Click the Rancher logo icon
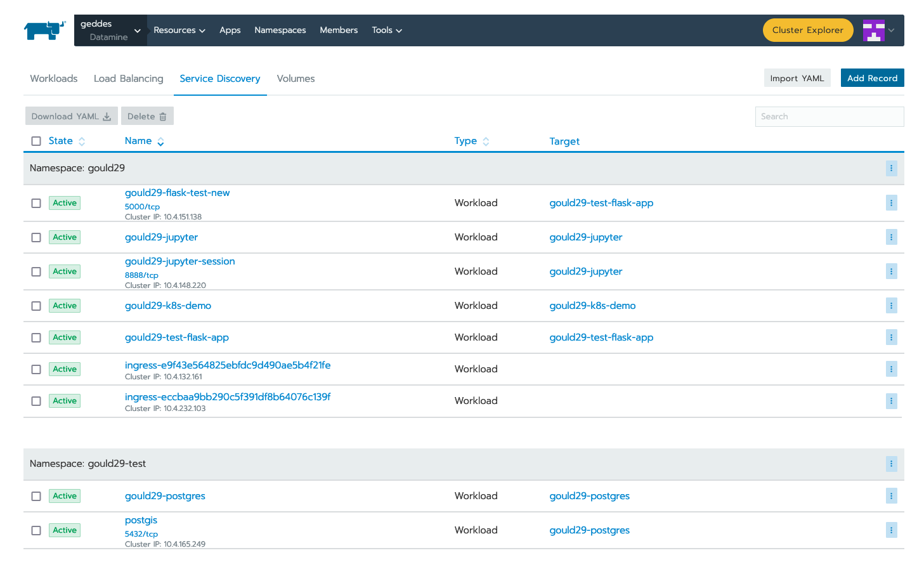The height and width of the screenshot is (574, 924). [x=44, y=29]
